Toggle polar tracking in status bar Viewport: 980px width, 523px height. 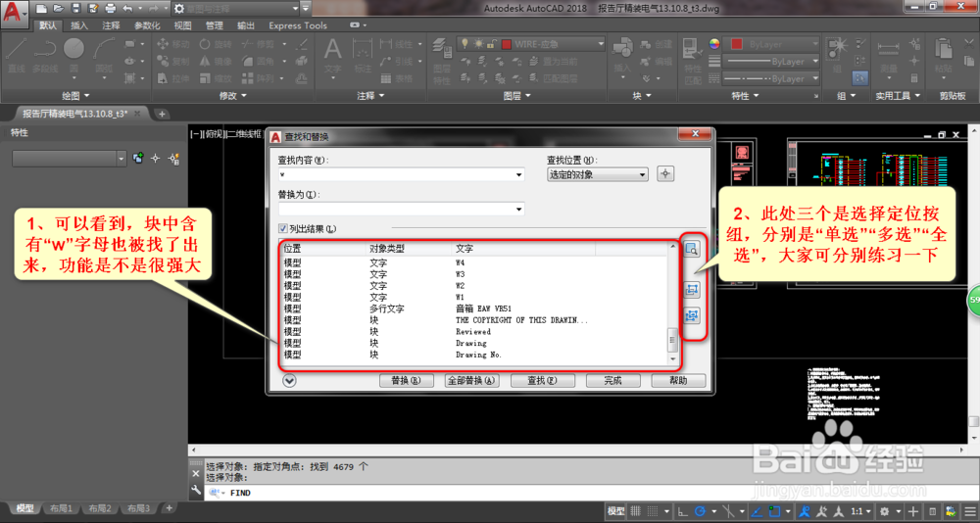[x=700, y=511]
